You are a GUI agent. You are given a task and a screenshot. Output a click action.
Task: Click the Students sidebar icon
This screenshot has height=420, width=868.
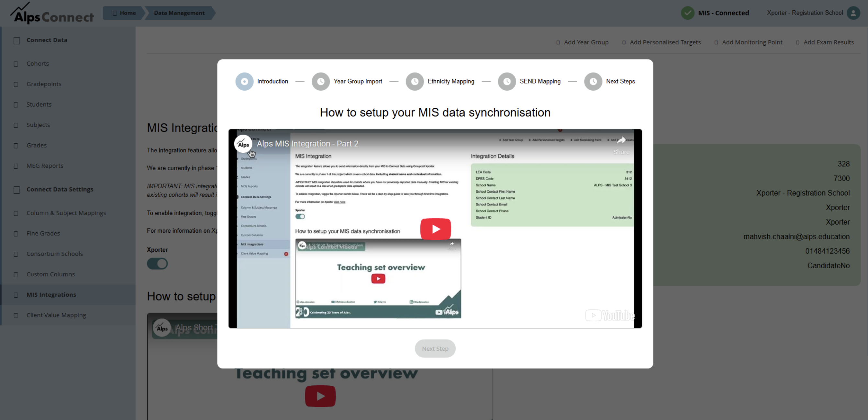(x=16, y=105)
